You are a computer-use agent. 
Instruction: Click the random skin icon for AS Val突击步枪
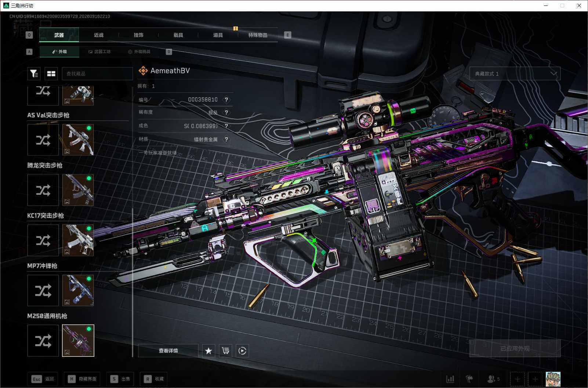43,140
